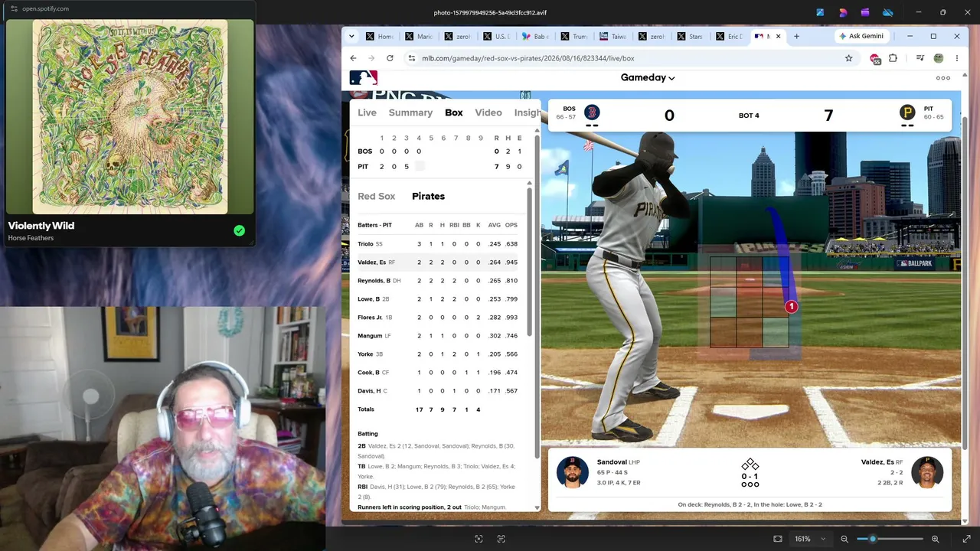Open the red extension icon with badge
The width and height of the screenshot is (980, 551).
[x=875, y=59]
